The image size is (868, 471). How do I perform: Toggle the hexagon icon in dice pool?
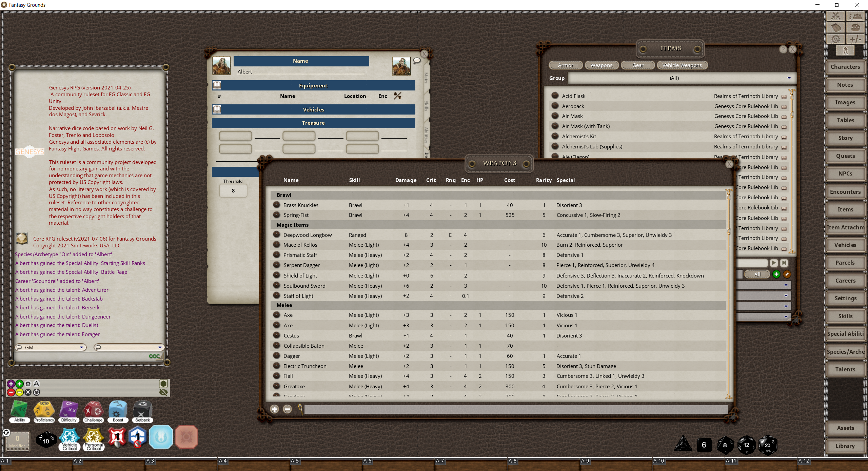(163, 384)
